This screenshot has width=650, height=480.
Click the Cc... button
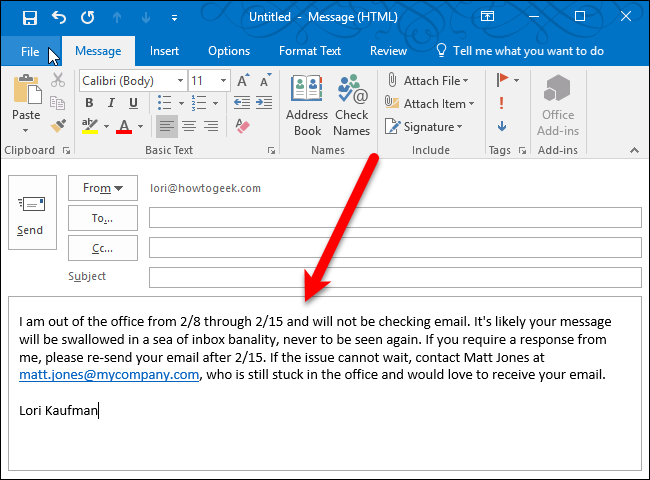[x=103, y=248]
